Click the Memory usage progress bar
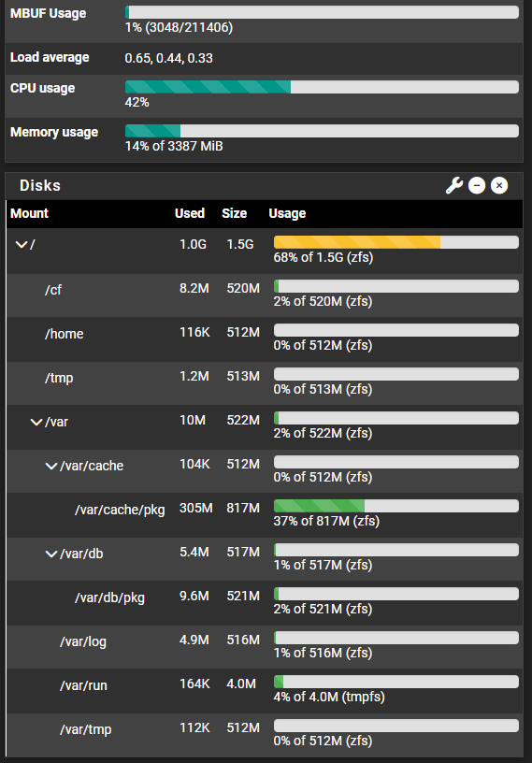532x763 pixels. click(322, 131)
